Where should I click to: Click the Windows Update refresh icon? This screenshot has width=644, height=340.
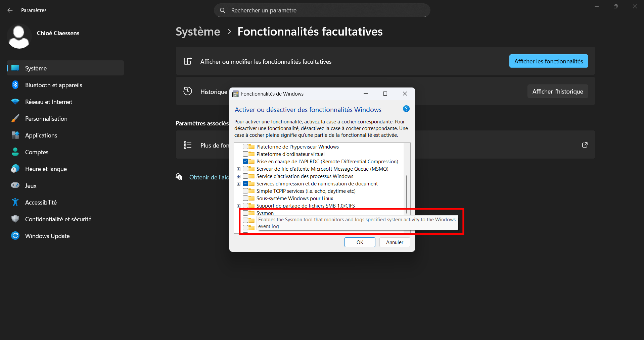[x=15, y=236]
